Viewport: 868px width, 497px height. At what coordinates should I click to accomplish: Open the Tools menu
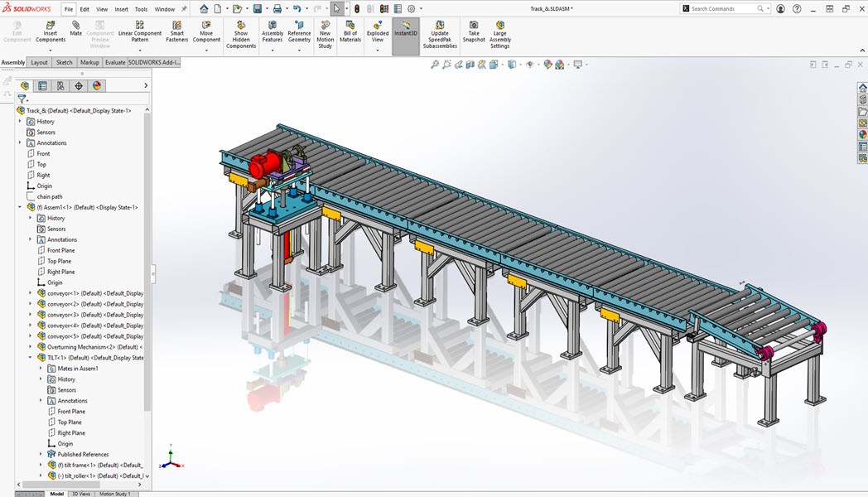coord(141,9)
